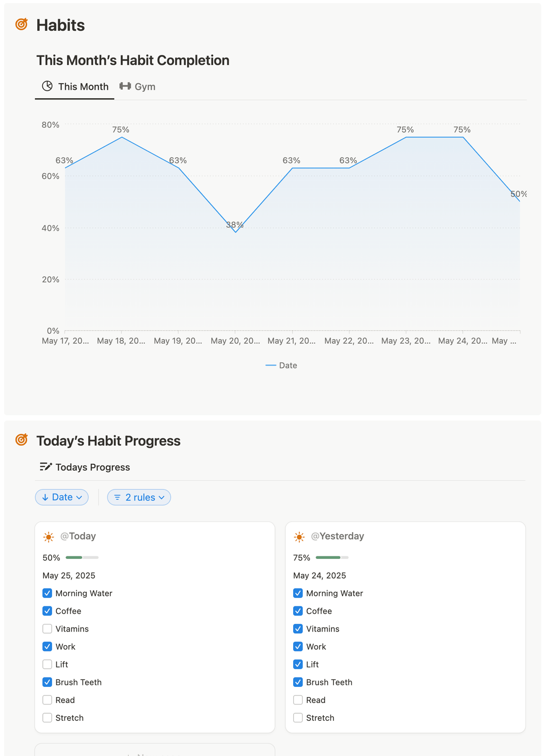
Task: Uncheck Morning Water in the @Yesterday card
Action: pyautogui.click(x=298, y=593)
